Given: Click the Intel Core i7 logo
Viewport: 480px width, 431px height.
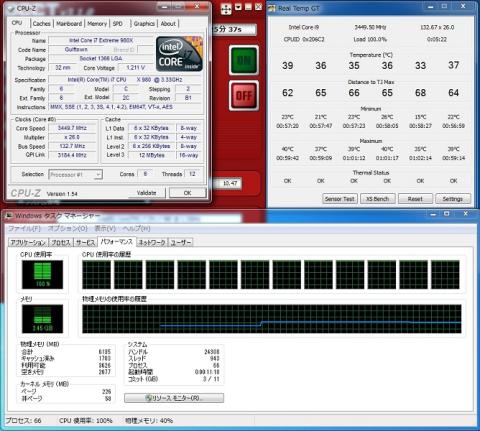Looking at the screenshot, I should (179, 54).
